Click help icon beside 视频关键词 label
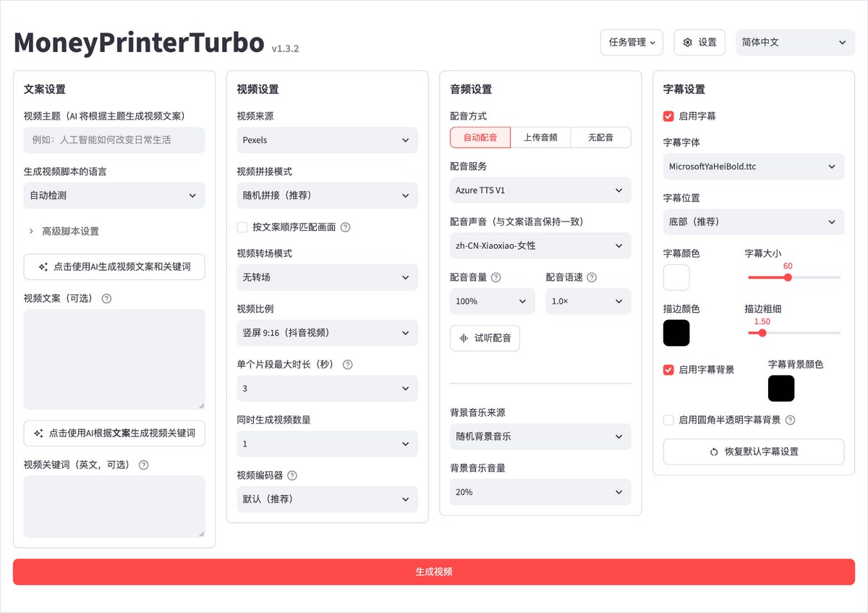This screenshot has width=868, height=613. point(143,465)
